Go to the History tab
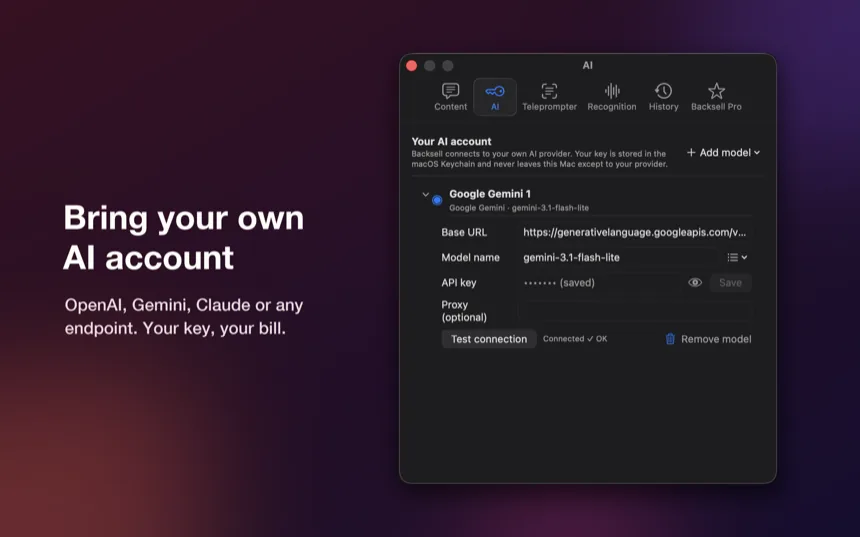 [663, 97]
